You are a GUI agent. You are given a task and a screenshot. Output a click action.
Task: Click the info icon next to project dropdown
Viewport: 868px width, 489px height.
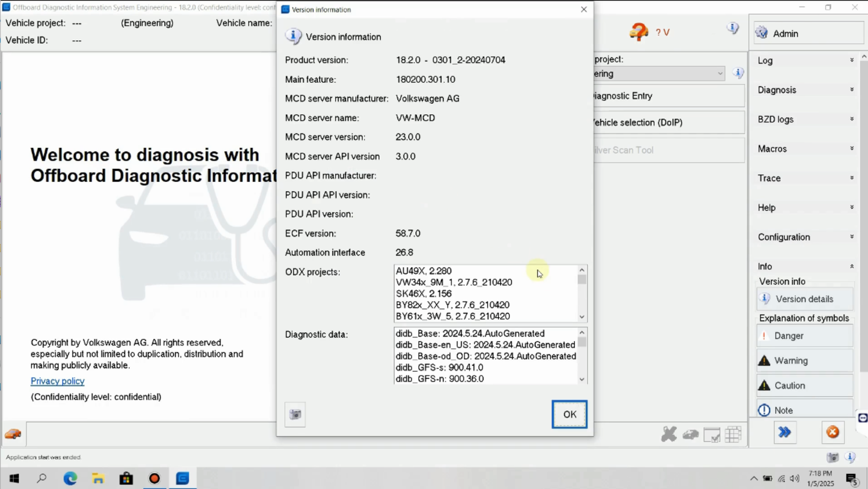click(x=738, y=73)
